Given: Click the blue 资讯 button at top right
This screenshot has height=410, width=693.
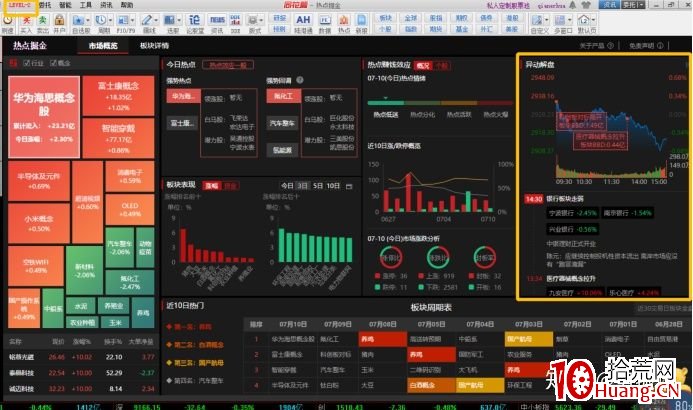Looking at the screenshot, I should (x=610, y=5).
